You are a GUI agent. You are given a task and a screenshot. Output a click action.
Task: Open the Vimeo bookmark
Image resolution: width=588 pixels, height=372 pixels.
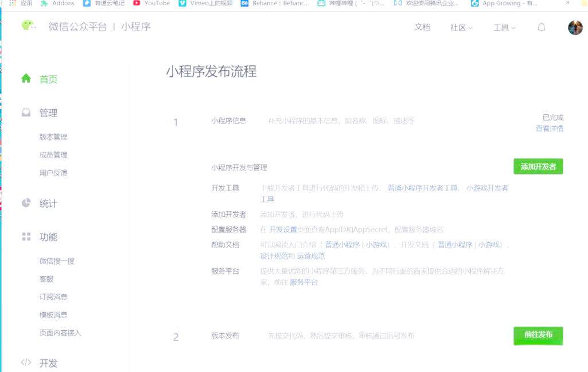point(205,3)
